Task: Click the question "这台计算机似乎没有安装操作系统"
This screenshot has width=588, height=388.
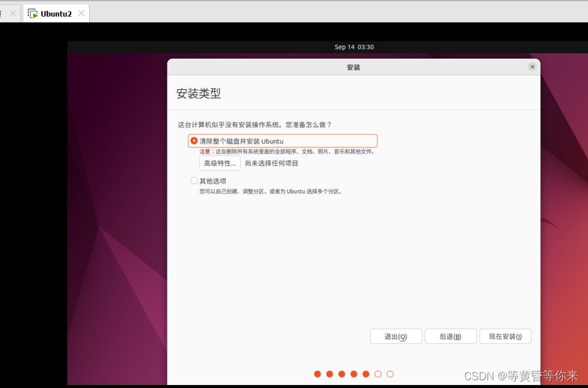Action: [255, 124]
